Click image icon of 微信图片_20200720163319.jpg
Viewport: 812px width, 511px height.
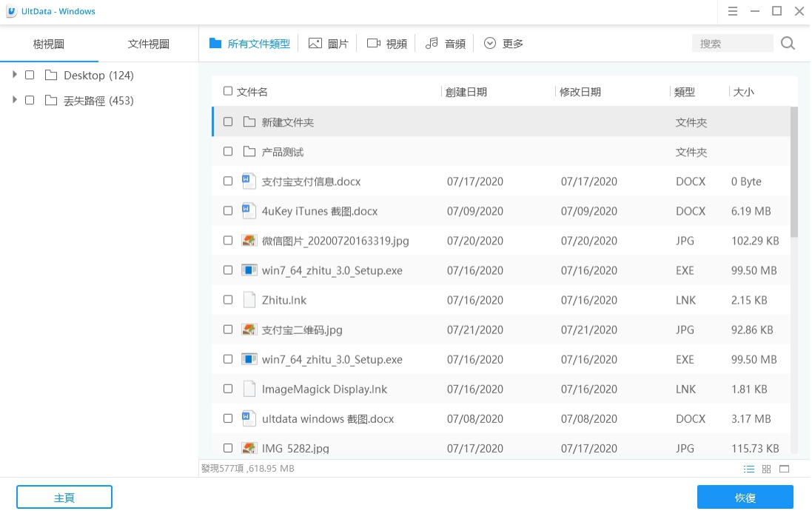click(249, 241)
